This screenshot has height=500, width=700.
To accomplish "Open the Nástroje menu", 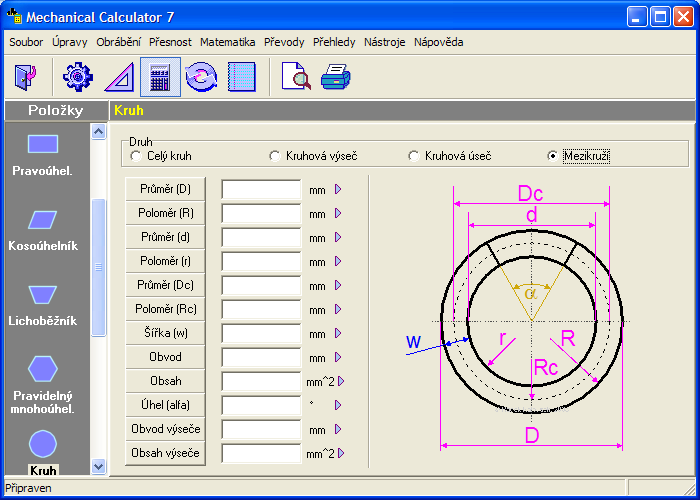I will coord(384,42).
